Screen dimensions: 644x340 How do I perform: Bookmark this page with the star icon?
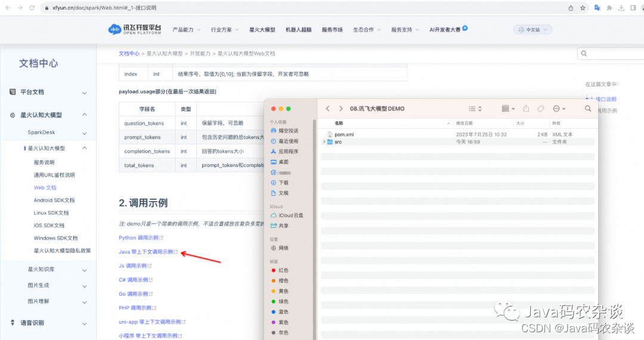pos(583,8)
